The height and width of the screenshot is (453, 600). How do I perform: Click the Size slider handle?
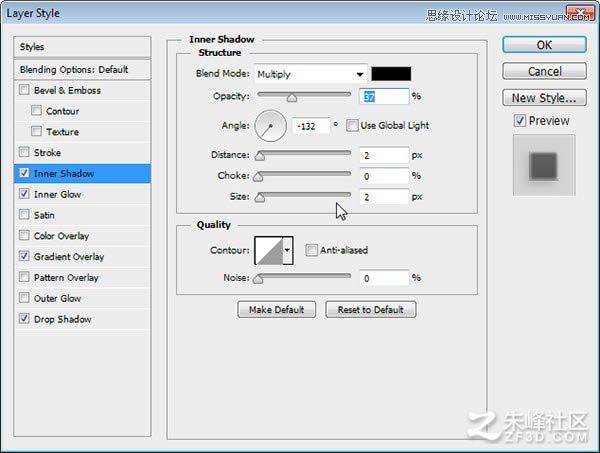point(260,197)
